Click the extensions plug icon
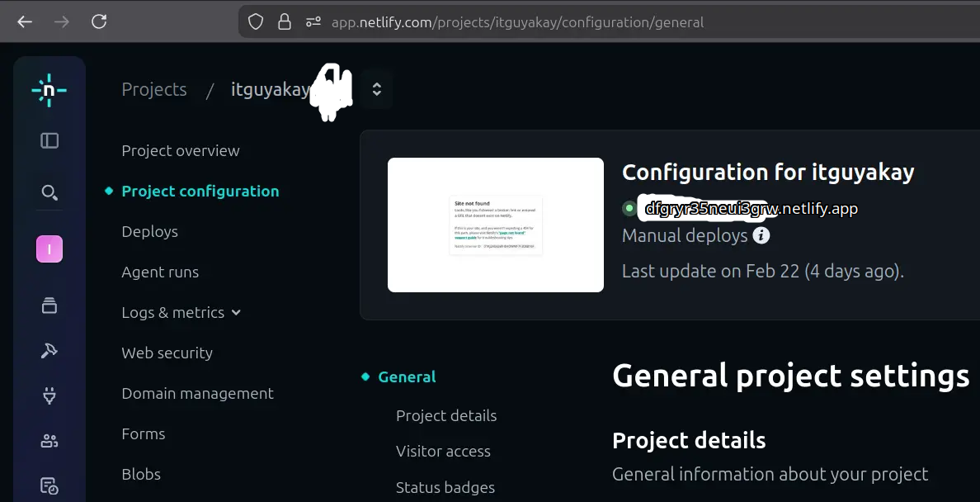This screenshot has width=980, height=502. coord(49,395)
